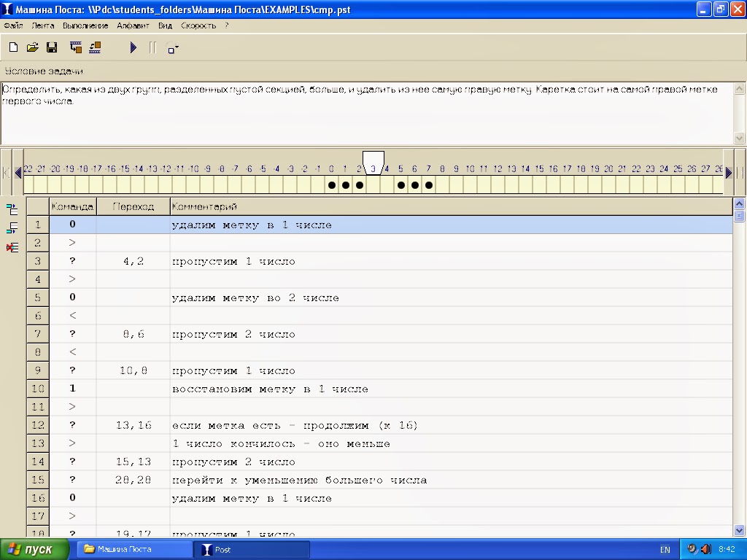Click the carriage over tape cell 3
This screenshot has width=747, height=560.
click(373, 163)
